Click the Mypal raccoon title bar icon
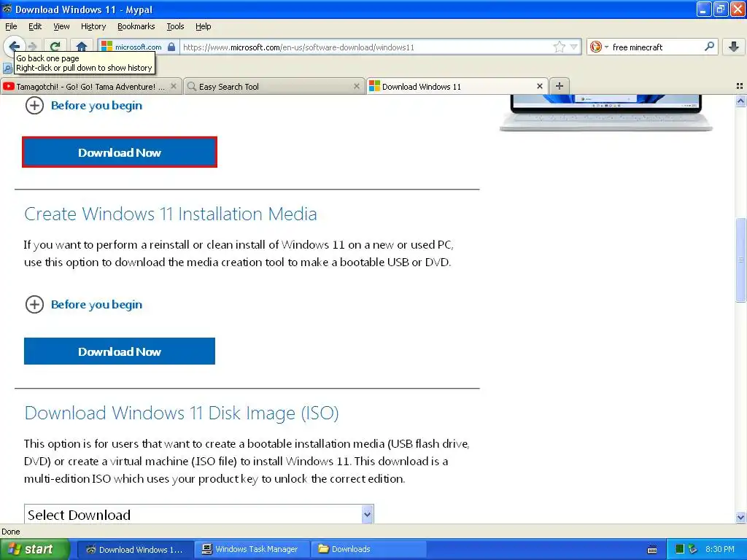747x560 pixels. tap(7, 9)
